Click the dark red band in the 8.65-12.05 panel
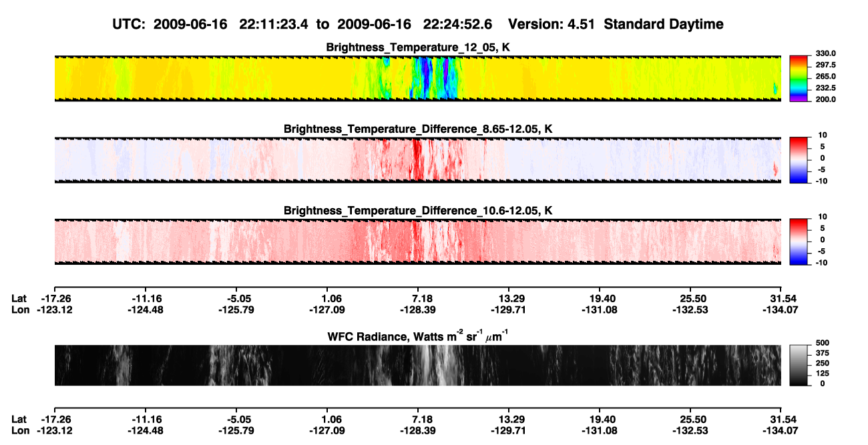 (x=417, y=159)
